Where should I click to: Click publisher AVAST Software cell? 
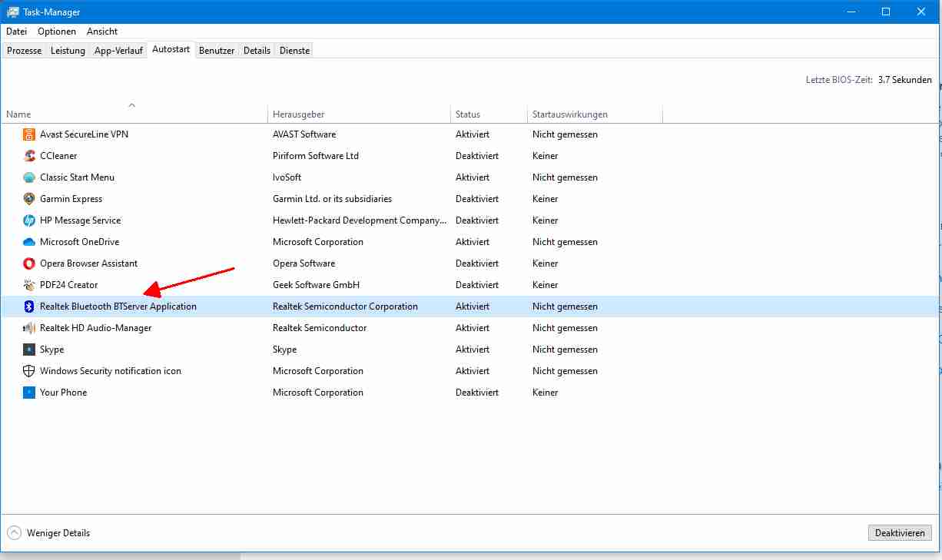tap(304, 134)
